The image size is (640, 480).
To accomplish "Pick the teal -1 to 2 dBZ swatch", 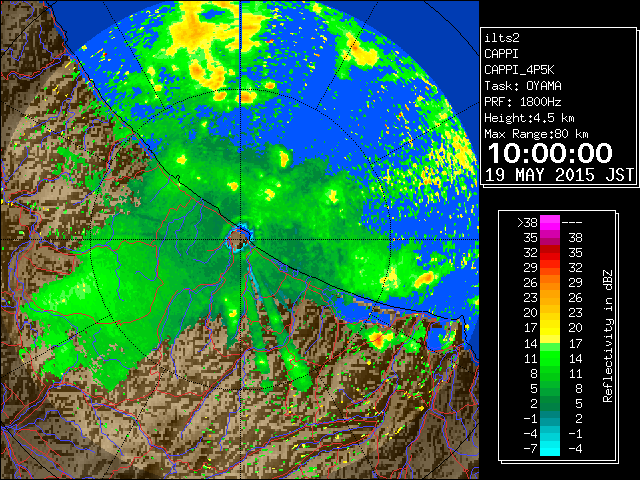I will pyautogui.click(x=550, y=418).
